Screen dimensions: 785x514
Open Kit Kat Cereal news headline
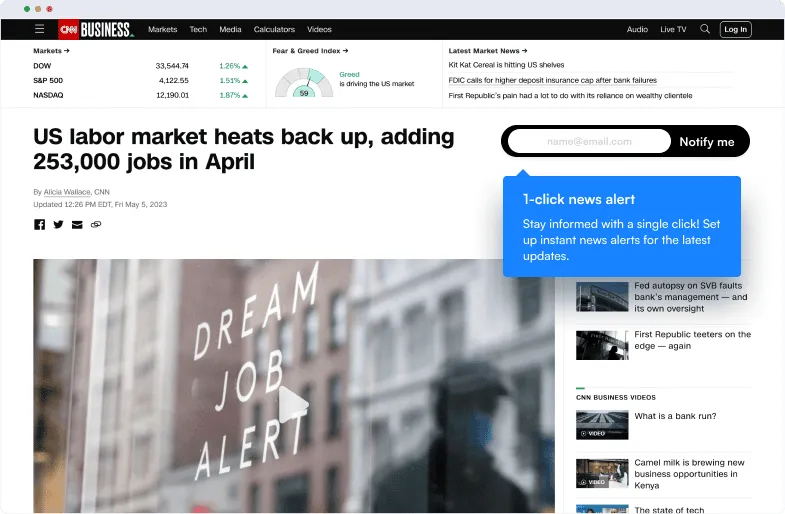[506, 65]
